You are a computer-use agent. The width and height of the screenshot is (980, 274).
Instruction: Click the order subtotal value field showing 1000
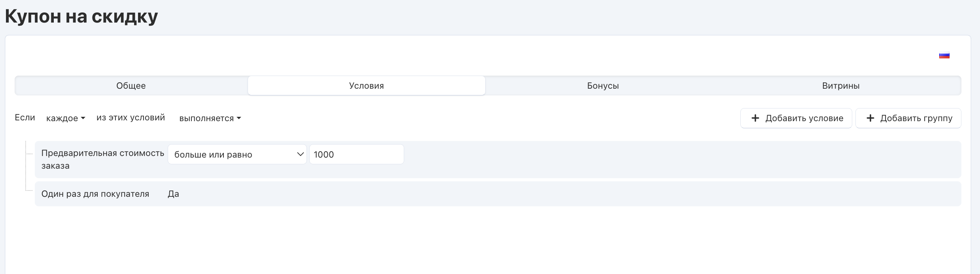[x=356, y=154]
